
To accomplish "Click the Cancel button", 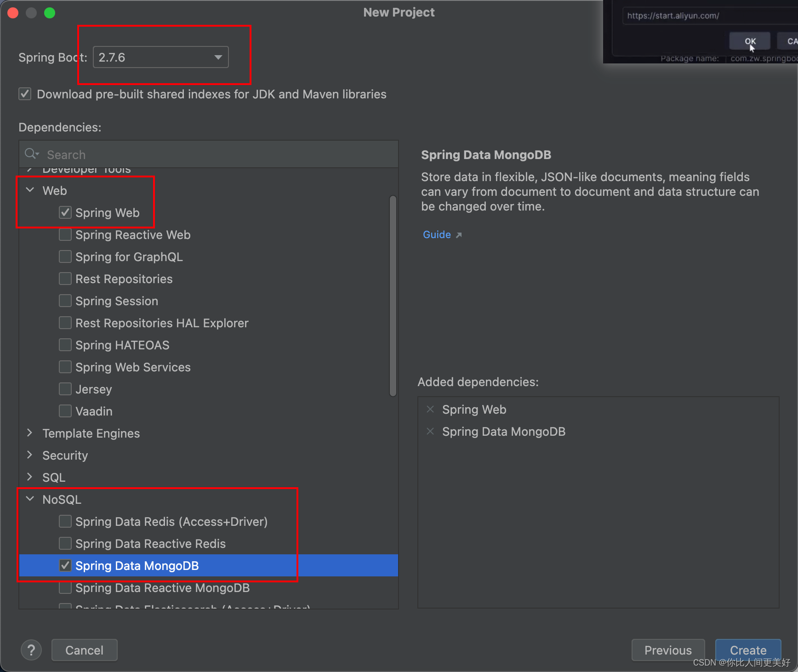I will pyautogui.click(x=85, y=650).
